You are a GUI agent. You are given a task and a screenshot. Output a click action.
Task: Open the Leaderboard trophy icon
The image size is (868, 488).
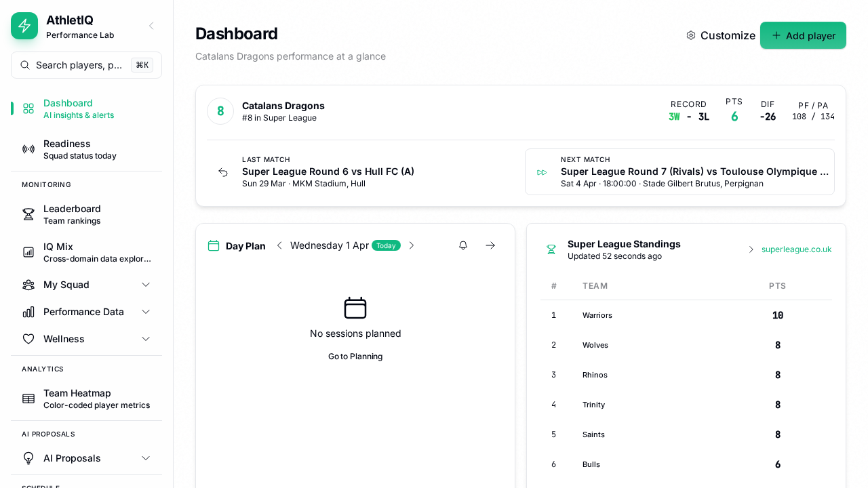[28, 214]
